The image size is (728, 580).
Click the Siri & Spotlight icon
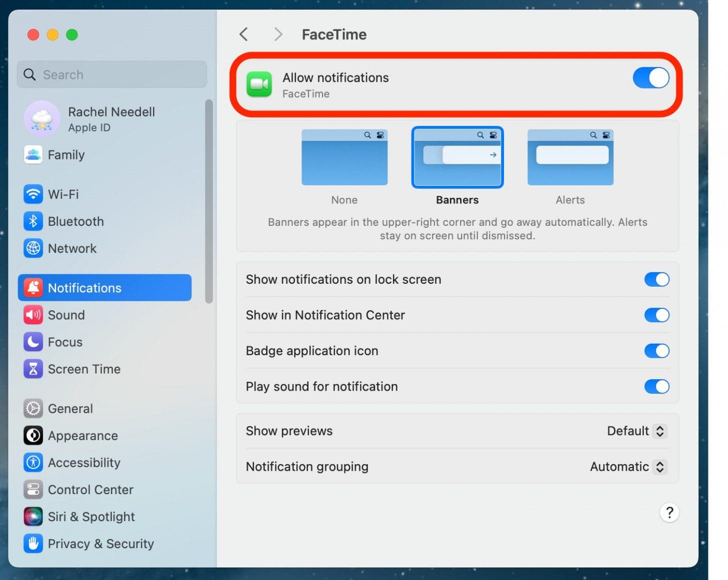[32, 517]
